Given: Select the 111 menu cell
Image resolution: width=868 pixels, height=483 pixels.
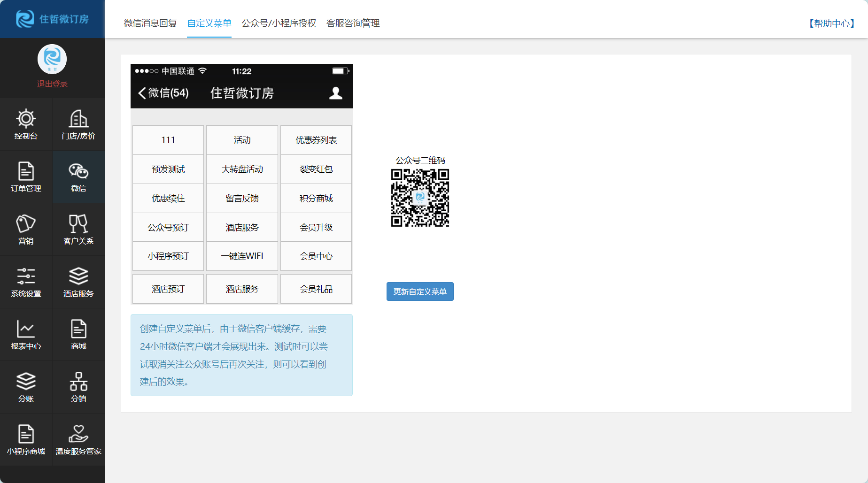Looking at the screenshot, I should 168,140.
